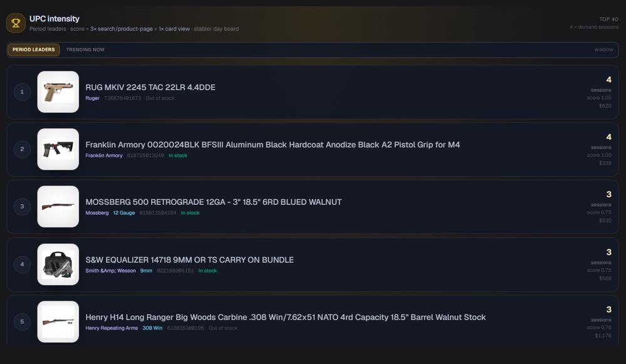Open the Window selector label
This screenshot has height=364, width=626.
(603, 50)
